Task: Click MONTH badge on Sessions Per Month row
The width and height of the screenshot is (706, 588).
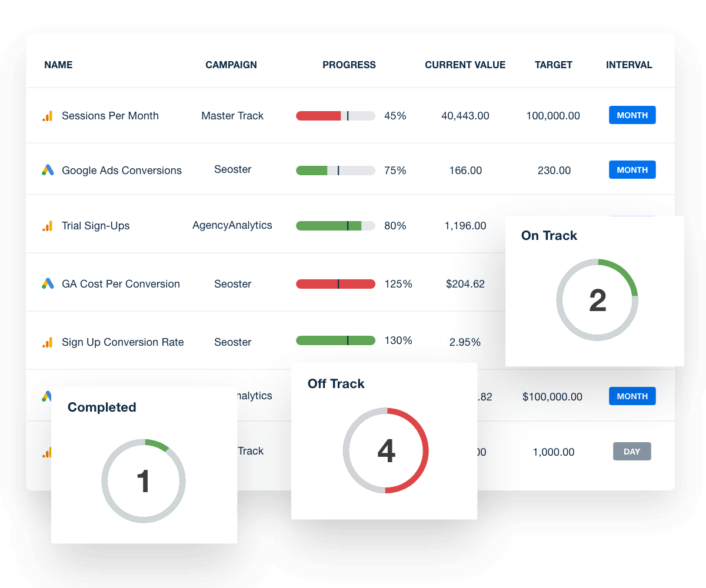Action: tap(632, 115)
